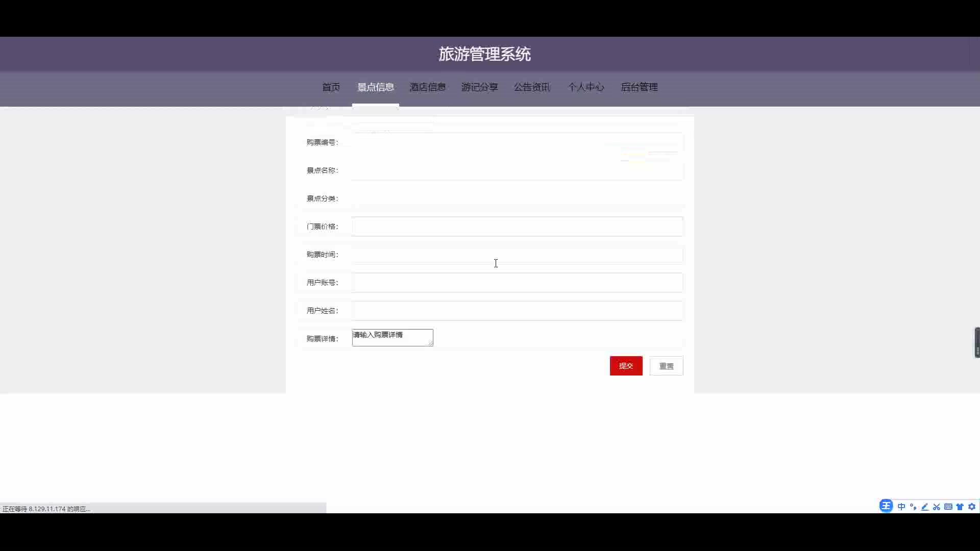The width and height of the screenshot is (980, 551).
Task: Click the 用户账号 input field
Action: [x=517, y=283]
